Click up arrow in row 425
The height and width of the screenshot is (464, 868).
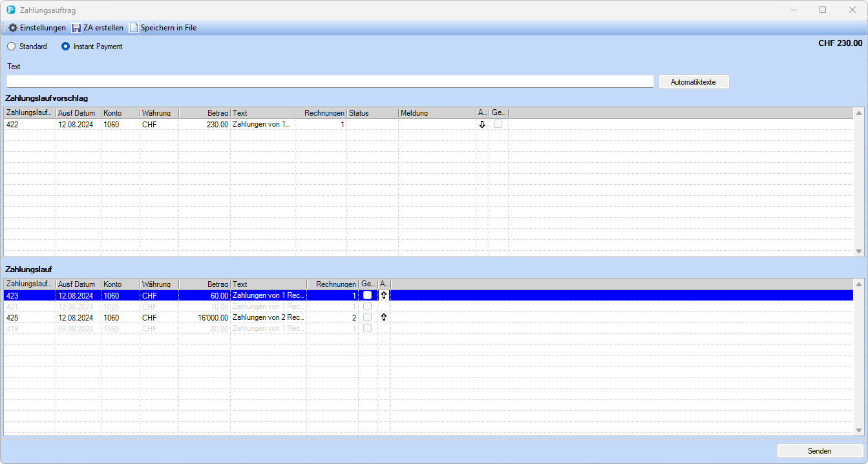pyautogui.click(x=384, y=317)
